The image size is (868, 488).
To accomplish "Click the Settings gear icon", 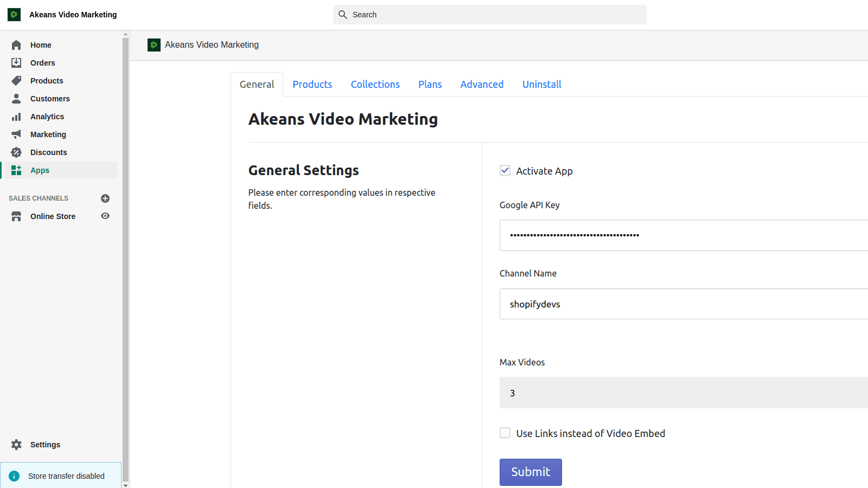I will 16,445.
